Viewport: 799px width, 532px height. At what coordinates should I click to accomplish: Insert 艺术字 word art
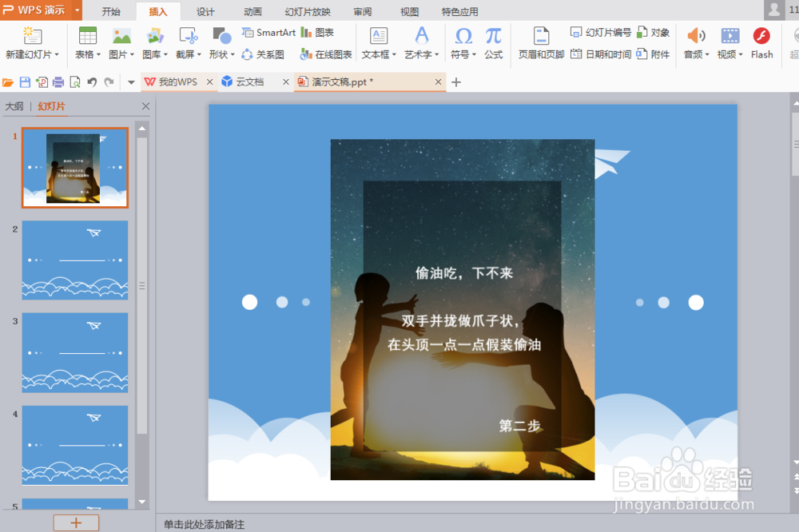(x=421, y=36)
